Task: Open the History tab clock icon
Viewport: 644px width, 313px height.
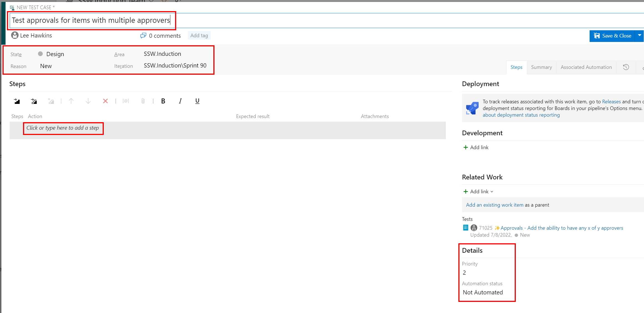Action: click(626, 67)
